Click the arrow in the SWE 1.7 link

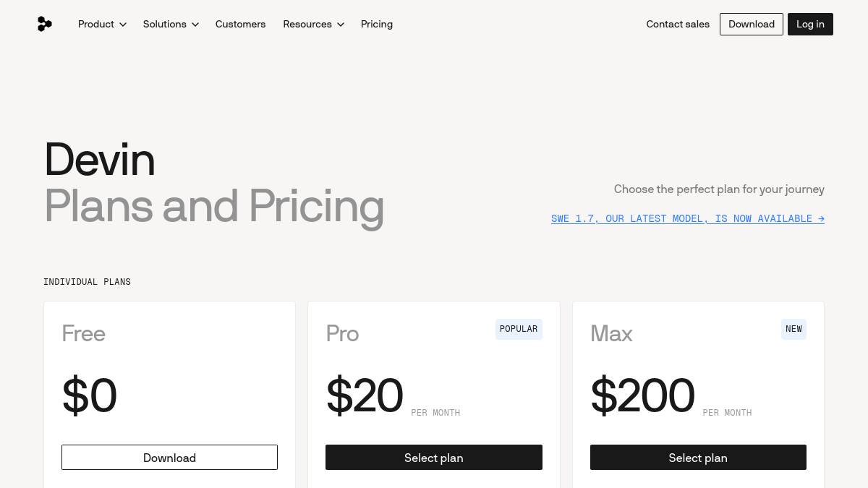pyautogui.click(x=821, y=218)
